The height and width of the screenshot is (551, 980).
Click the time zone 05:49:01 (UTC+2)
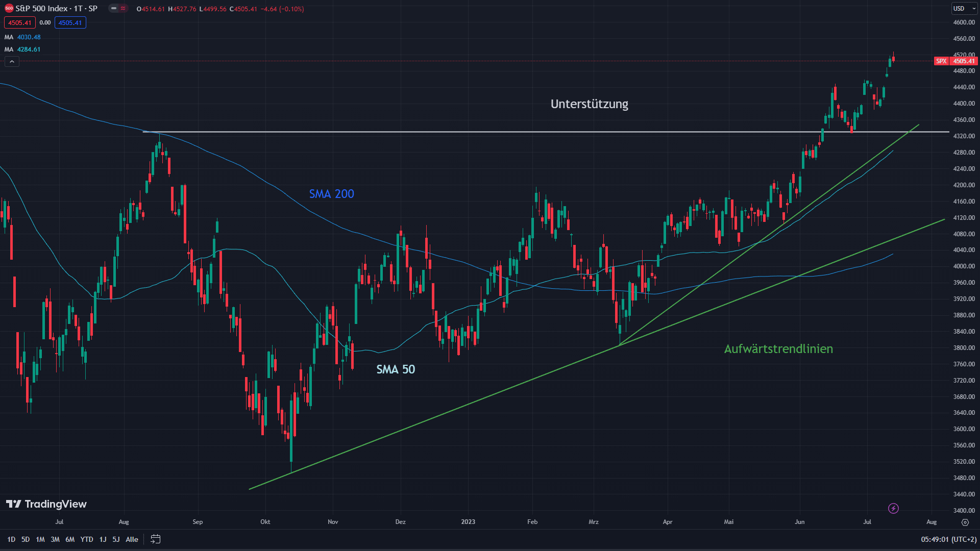pyautogui.click(x=948, y=539)
